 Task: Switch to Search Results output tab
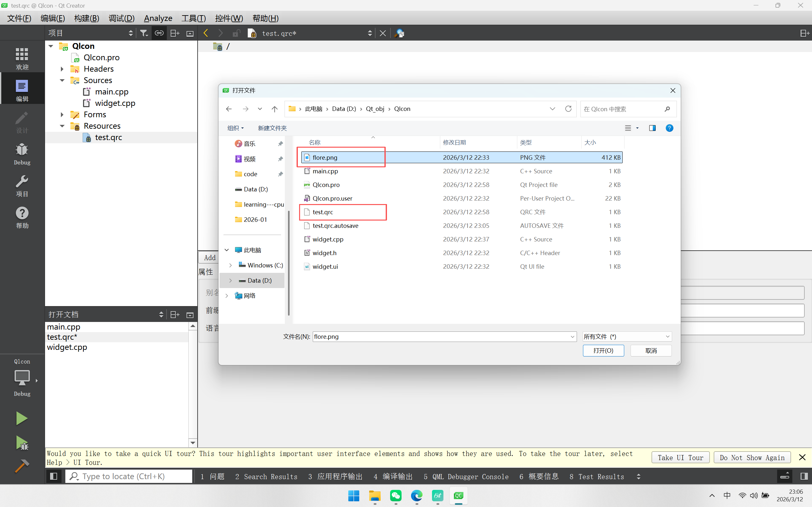pyautogui.click(x=266, y=477)
